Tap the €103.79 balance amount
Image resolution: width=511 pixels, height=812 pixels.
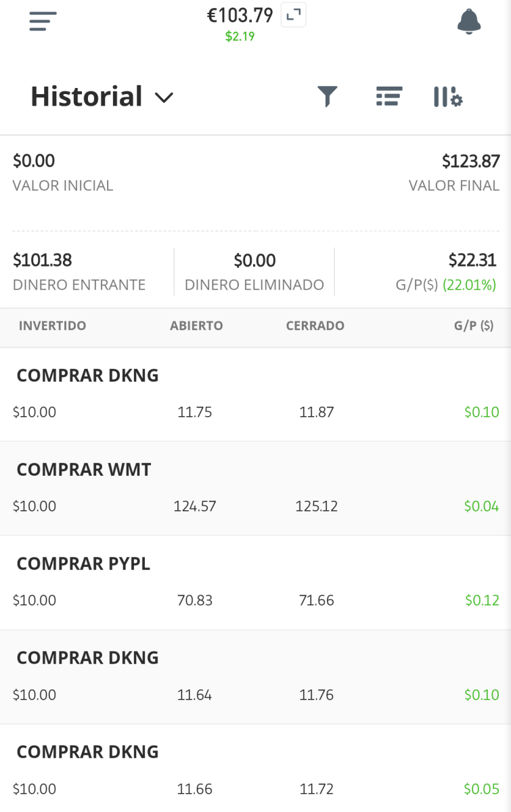click(240, 15)
